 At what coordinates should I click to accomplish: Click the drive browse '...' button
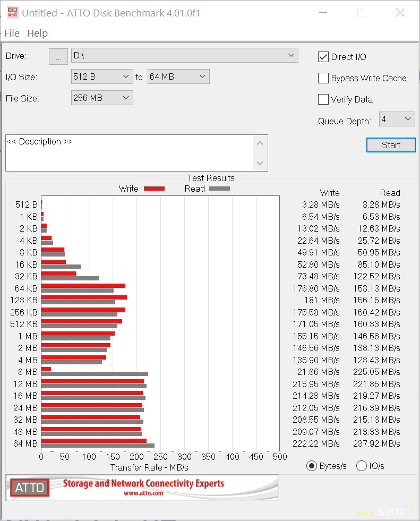pyautogui.click(x=58, y=56)
